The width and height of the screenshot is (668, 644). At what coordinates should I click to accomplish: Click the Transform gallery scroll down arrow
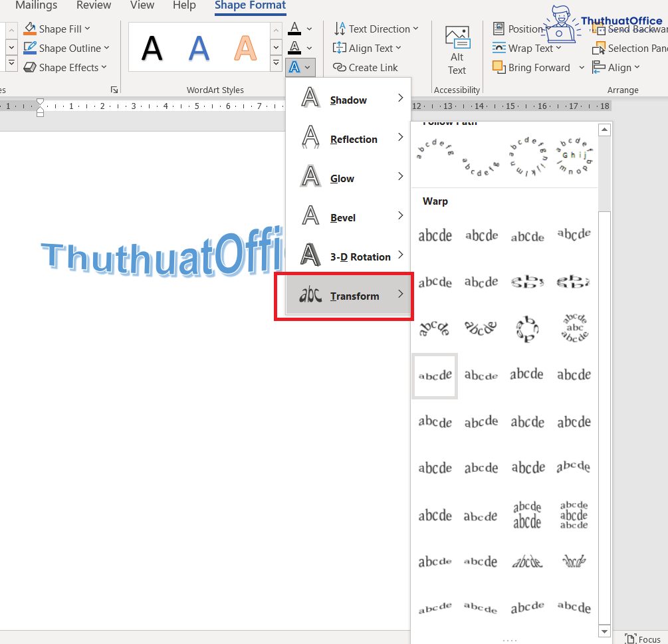tap(604, 631)
